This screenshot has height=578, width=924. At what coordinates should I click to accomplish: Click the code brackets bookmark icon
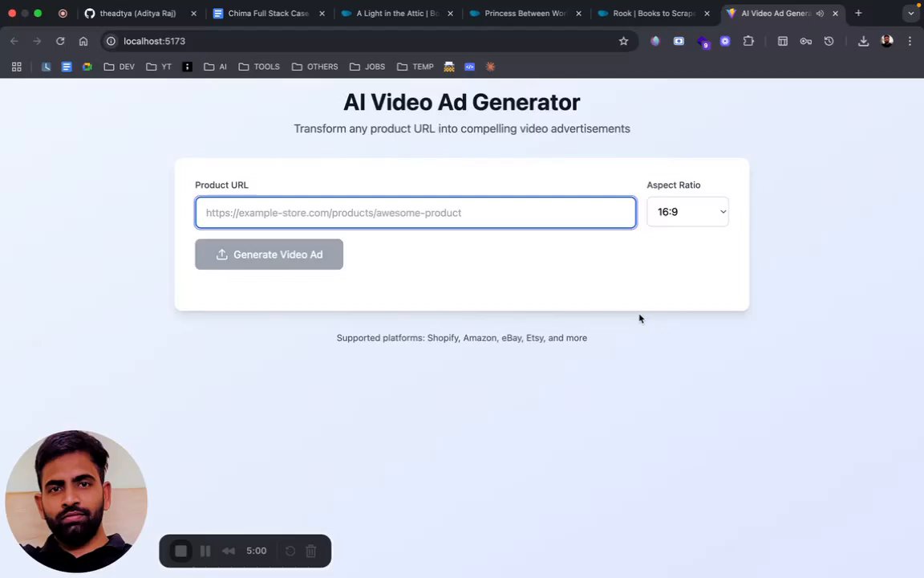pos(469,67)
